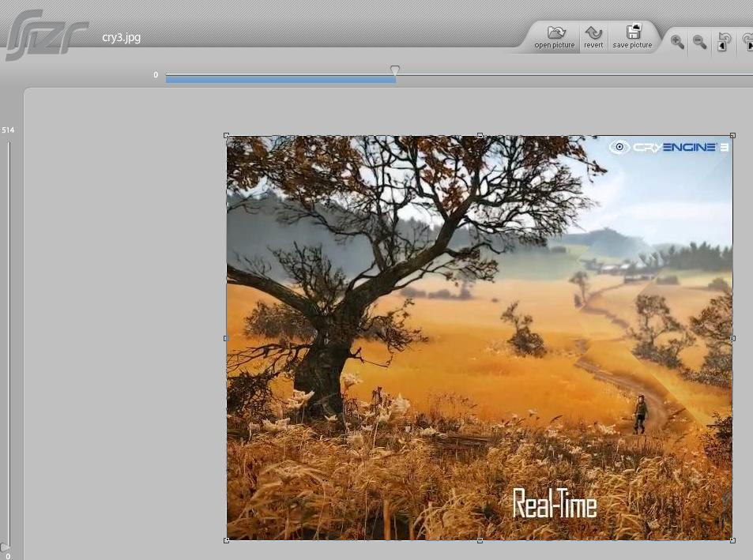Click the blue horizontal width bar
753x560 pixels.
coord(281,80)
